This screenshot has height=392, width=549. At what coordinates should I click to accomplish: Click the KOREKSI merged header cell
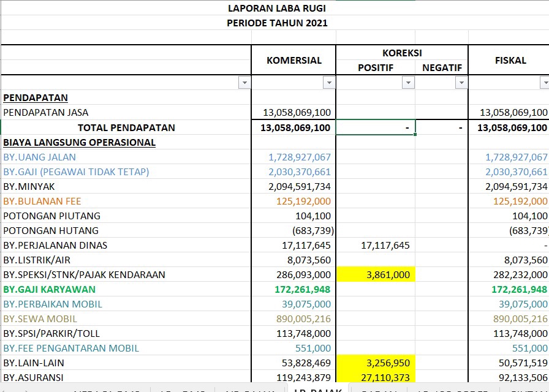click(402, 53)
